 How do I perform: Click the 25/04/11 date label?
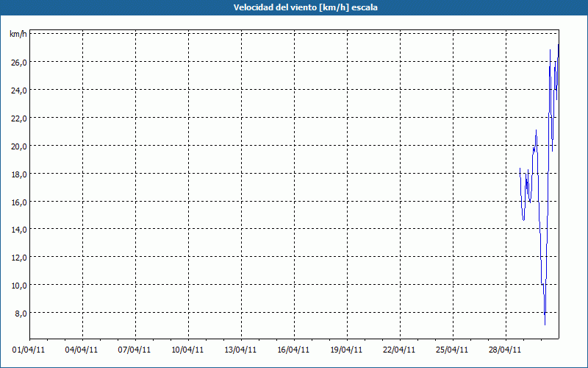tap(452, 350)
